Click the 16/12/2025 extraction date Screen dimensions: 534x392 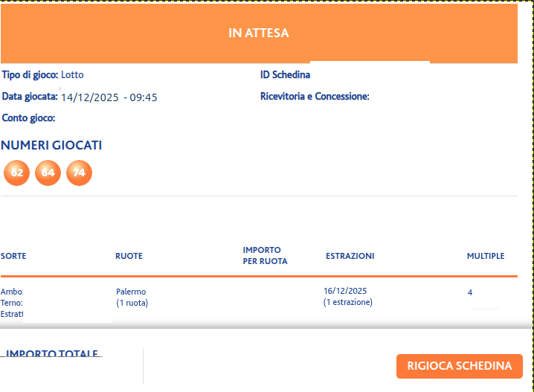345,291
